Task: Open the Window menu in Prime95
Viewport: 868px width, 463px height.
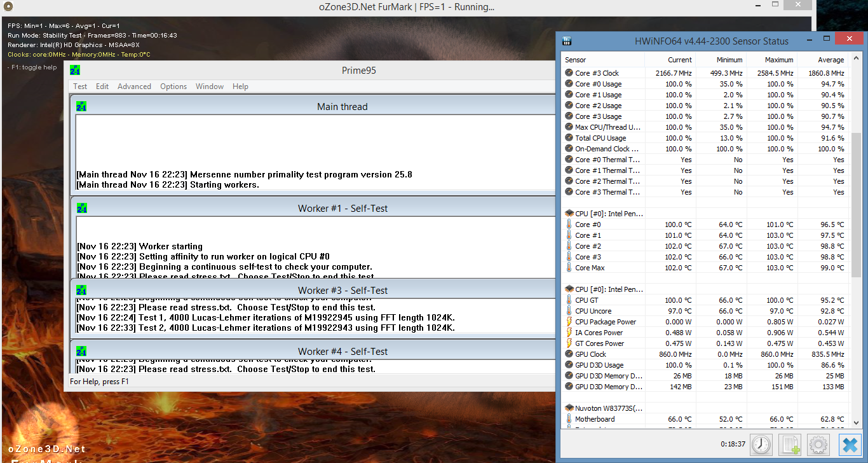Action: [x=210, y=86]
